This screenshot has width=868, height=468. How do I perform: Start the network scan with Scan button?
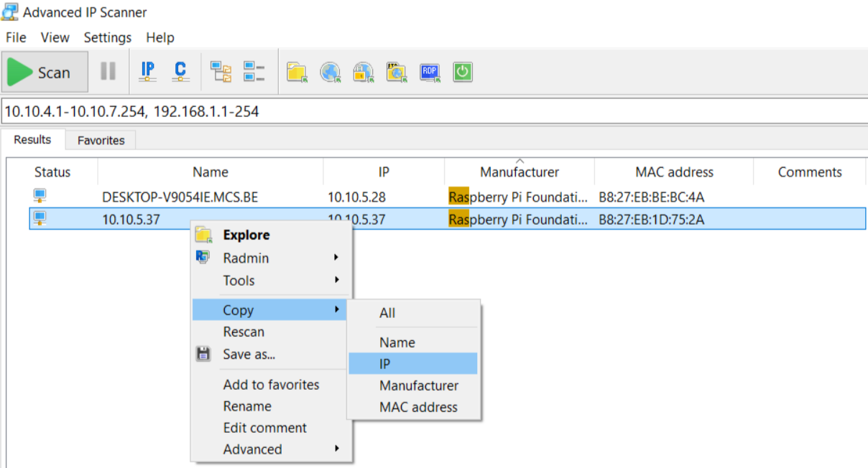45,72
